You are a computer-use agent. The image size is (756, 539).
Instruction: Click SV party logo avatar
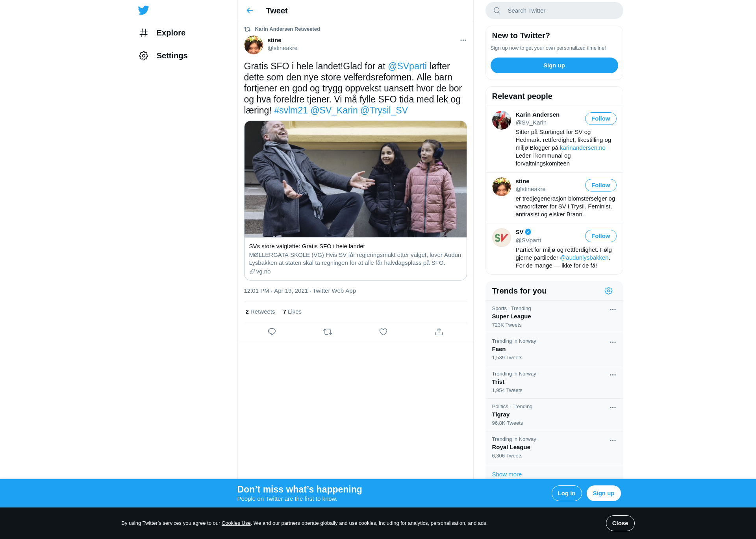[x=502, y=238]
